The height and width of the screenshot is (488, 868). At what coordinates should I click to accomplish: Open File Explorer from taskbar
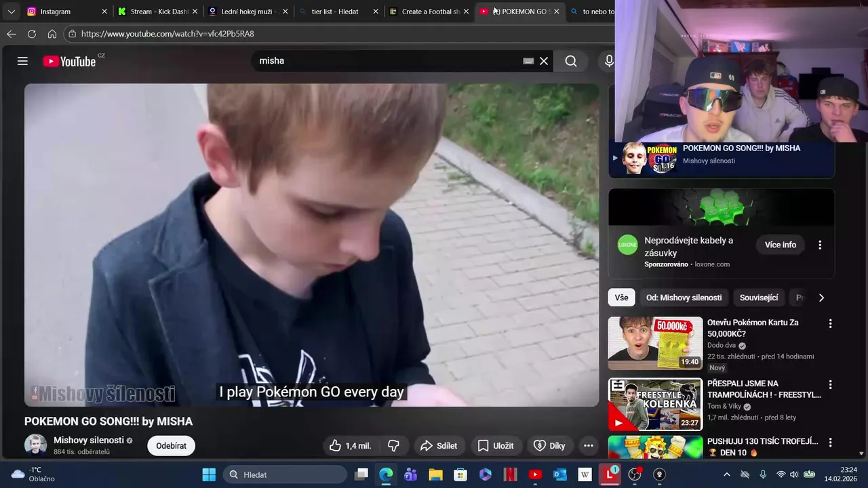pos(435,474)
